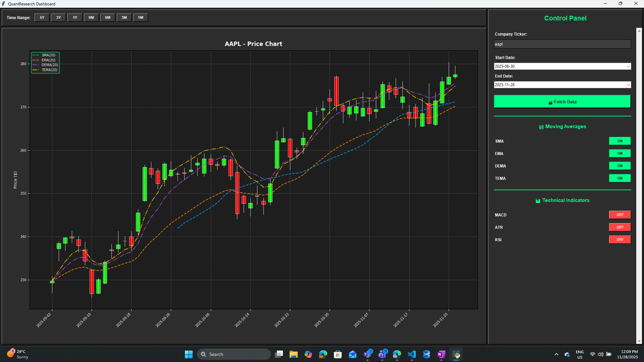The height and width of the screenshot is (362, 644).
Task: Toggle the DEMA moving average off
Action: click(620, 166)
